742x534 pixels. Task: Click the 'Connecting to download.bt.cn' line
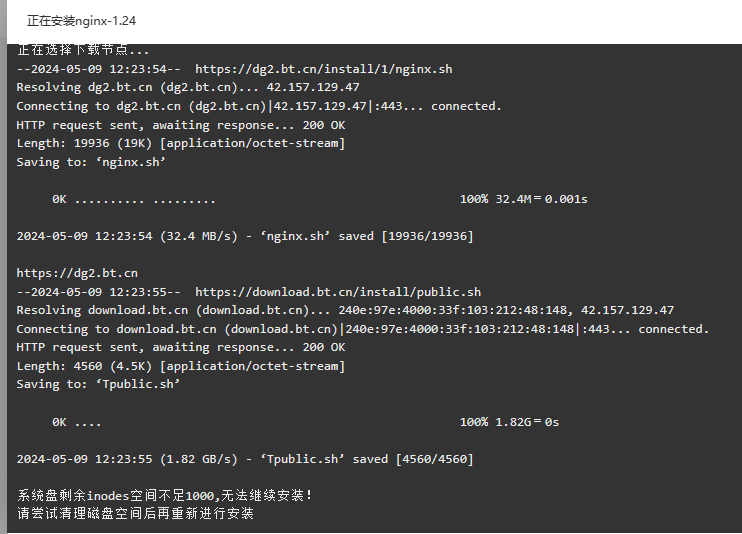click(x=363, y=329)
